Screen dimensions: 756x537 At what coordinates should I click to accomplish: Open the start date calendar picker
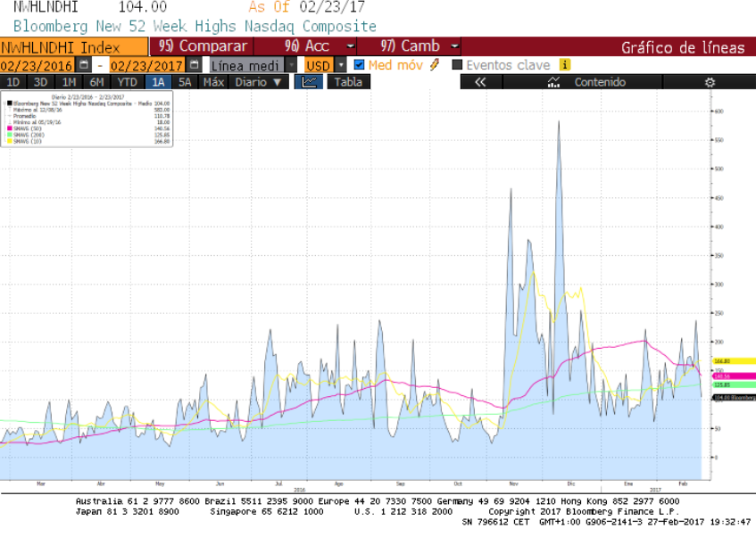[84, 65]
